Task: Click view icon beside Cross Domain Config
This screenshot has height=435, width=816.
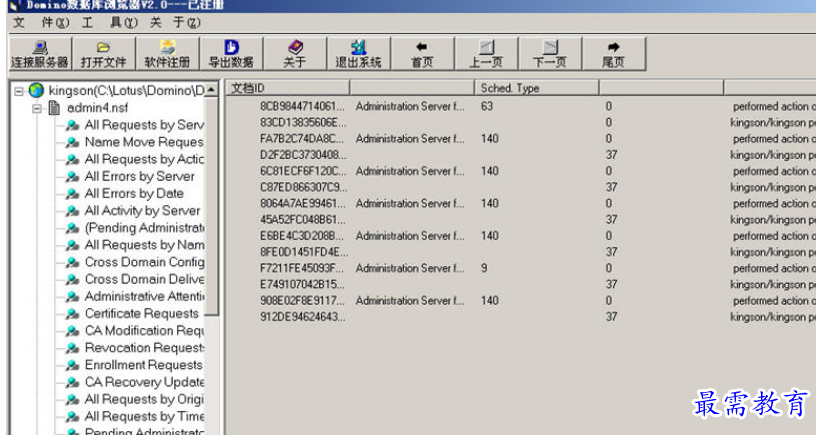Action: [x=72, y=263]
